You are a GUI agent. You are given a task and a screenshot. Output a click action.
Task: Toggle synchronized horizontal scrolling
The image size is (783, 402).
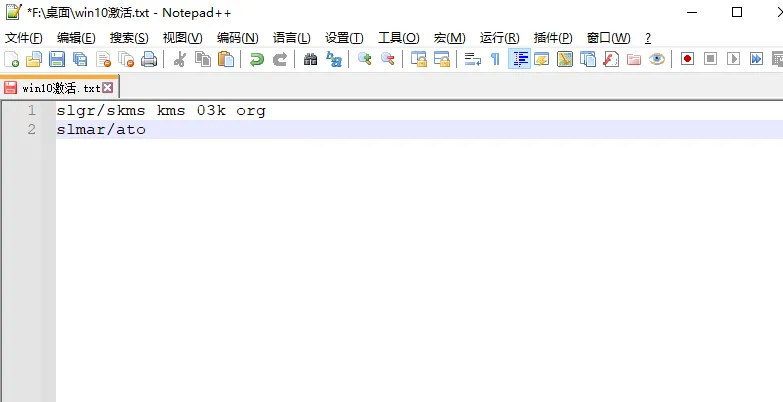coord(442,59)
